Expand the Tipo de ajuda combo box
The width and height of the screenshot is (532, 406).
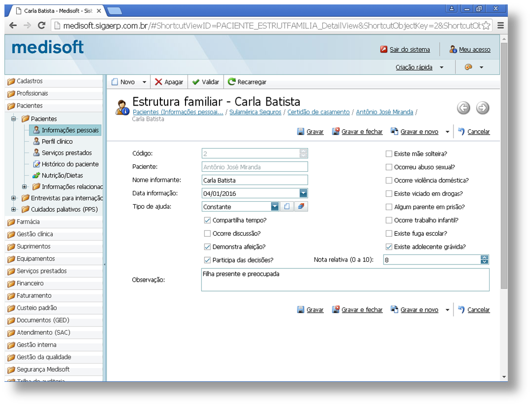pyautogui.click(x=275, y=207)
